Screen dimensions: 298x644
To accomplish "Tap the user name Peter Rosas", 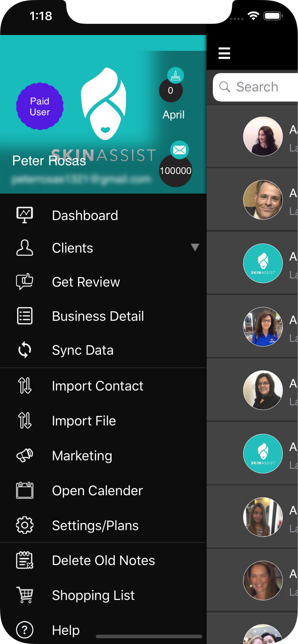I will (x=49, y=161).
